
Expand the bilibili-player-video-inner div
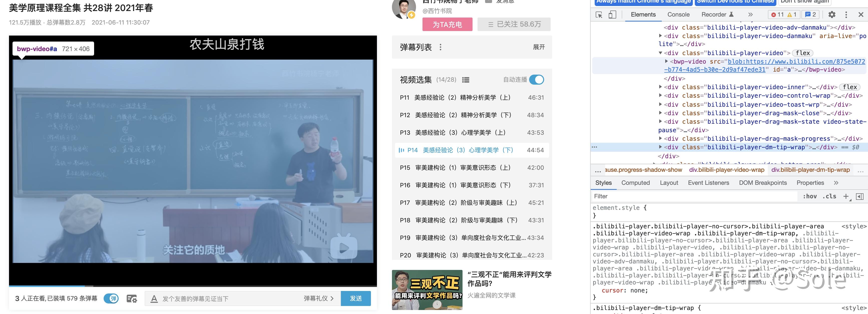(661, 87)
